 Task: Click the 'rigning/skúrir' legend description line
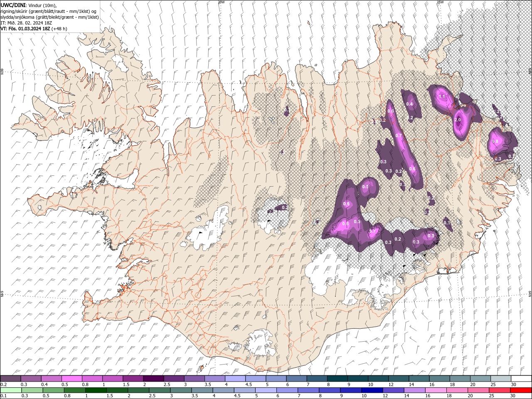pyautogui.click(x=49, y=11)
